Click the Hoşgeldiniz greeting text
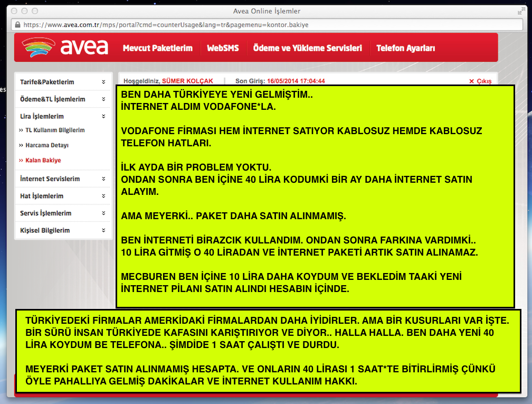 141,81
